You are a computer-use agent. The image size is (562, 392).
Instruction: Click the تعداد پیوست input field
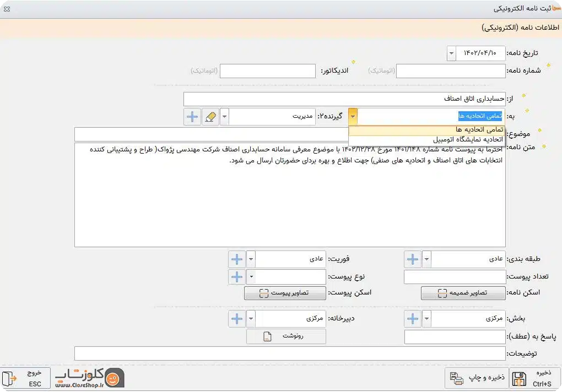[455, 277]
